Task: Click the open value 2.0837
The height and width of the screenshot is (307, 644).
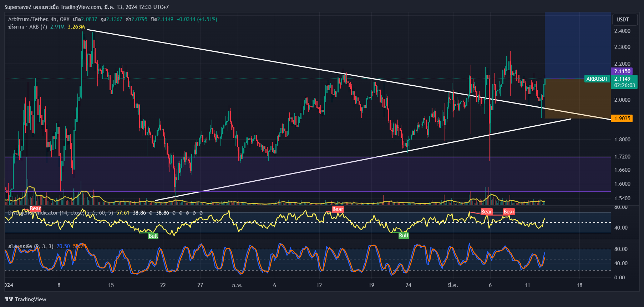Action: 89,19
